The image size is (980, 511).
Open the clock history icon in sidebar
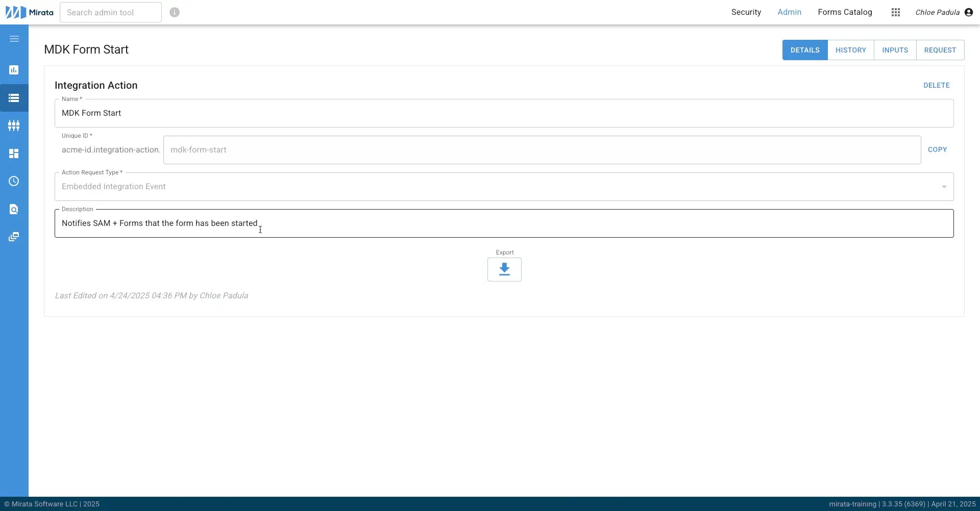pos(14,181)
